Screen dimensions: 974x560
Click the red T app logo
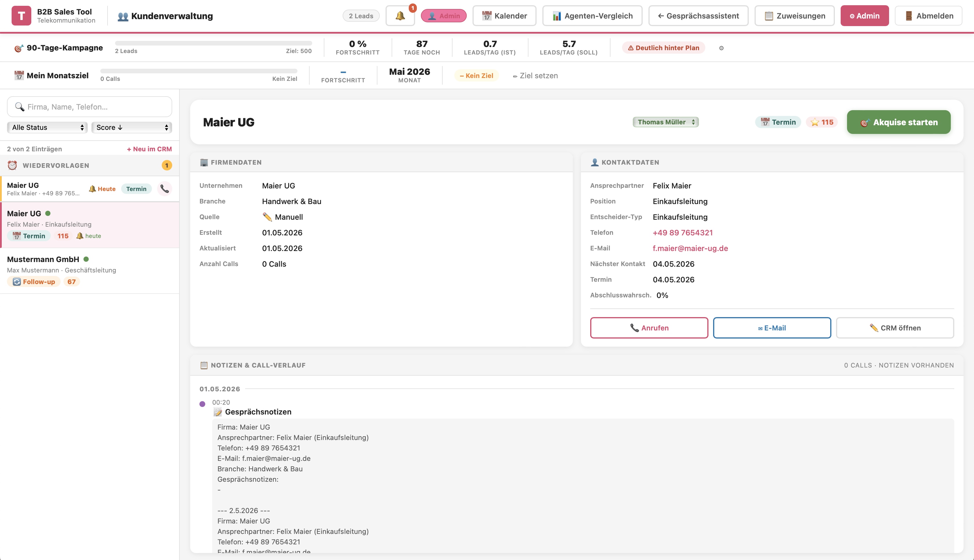click(21, 16)
